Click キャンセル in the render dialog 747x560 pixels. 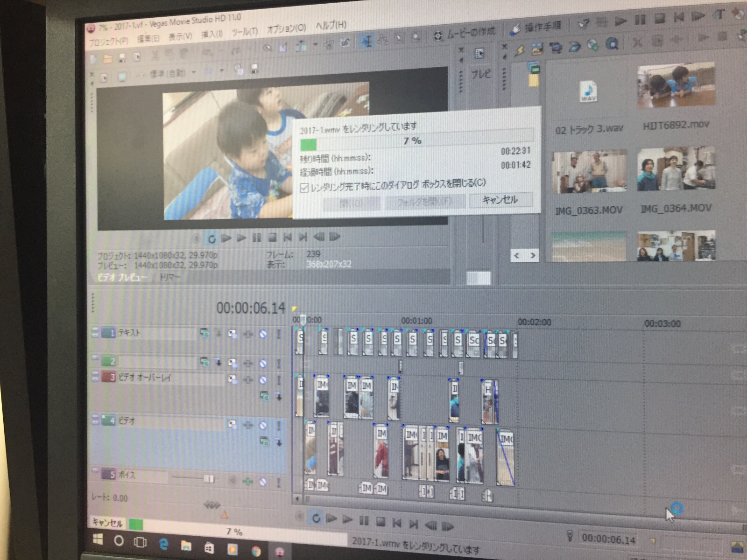(x=500, y=200)
